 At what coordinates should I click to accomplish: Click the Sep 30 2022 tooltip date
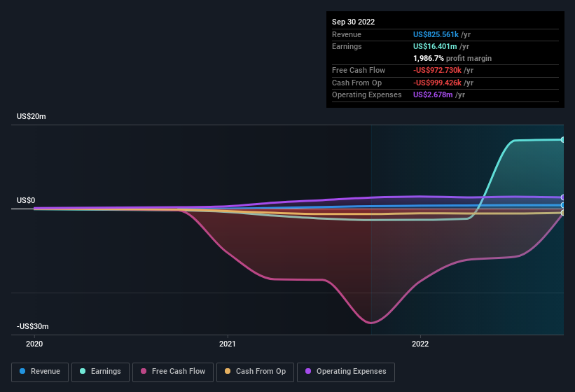[x=353, y=22]
